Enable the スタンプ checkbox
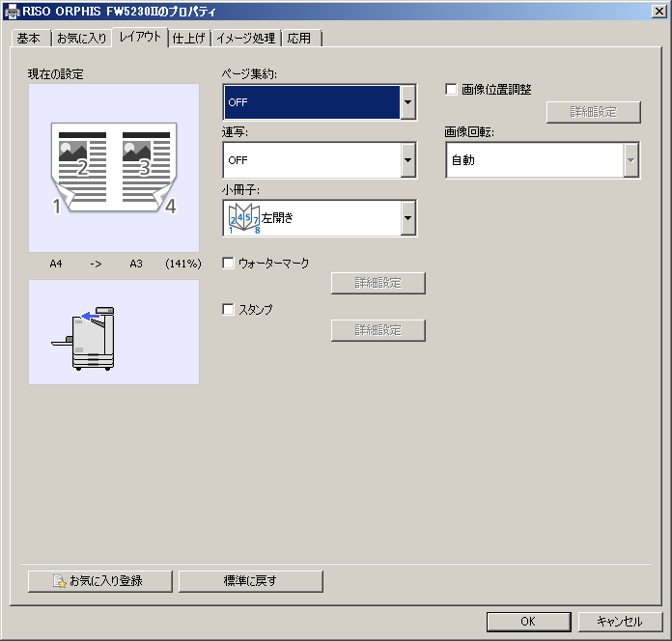This screenshot has width=672, height=641. point(228,309)
